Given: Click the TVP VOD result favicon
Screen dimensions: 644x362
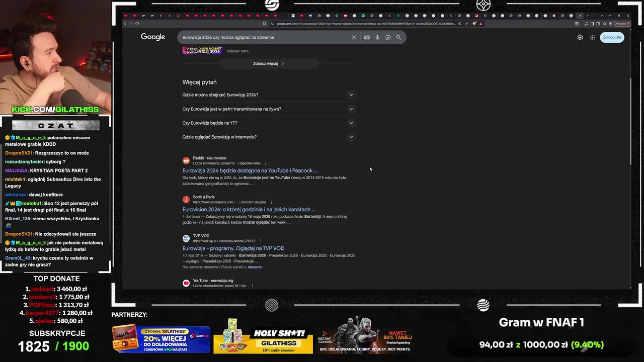Looking at the screenshot, I should click(186, 238).
